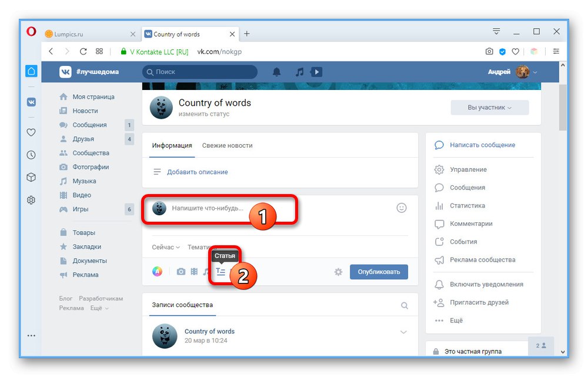Open the music note player in the VK header
The width and height of the screenshot is (588, 377).
(x=299, y=72)
